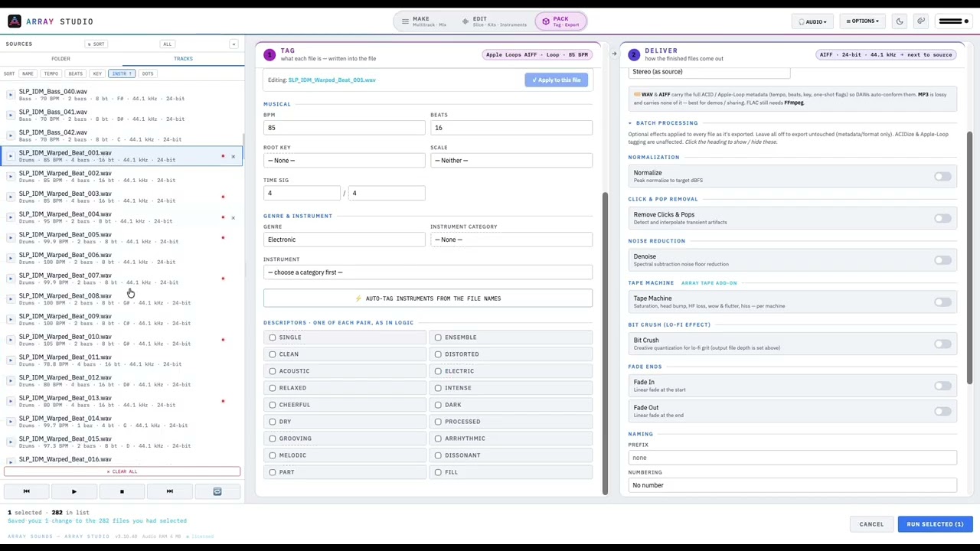The width and height of the screenshot is (980, 551).
Task: Click Auto-tag instruments from the file names
Action: click(427, 298)
